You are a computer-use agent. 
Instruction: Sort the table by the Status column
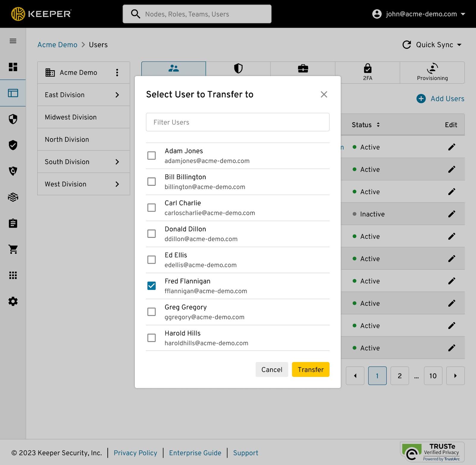click(x=366, y=125)
